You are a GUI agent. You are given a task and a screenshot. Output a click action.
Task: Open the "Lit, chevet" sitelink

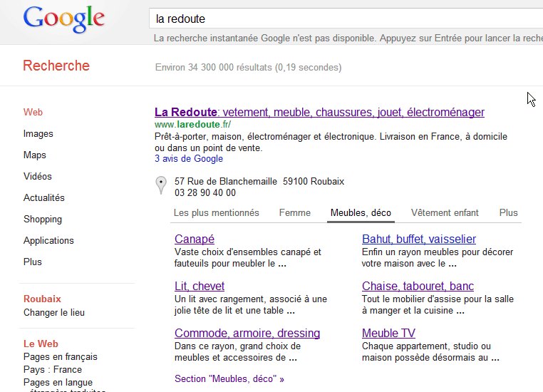click(200, 286)
